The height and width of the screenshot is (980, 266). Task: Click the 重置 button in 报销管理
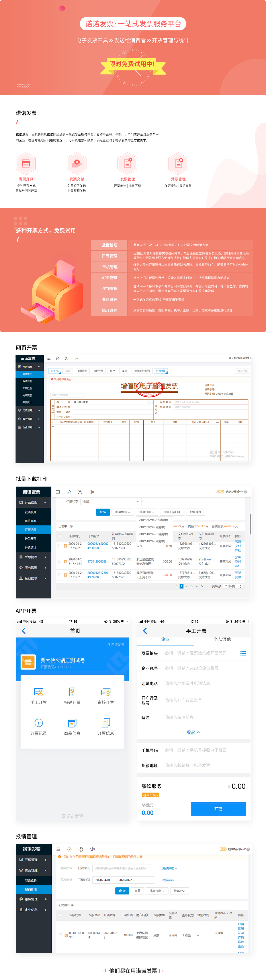[137, 891]
